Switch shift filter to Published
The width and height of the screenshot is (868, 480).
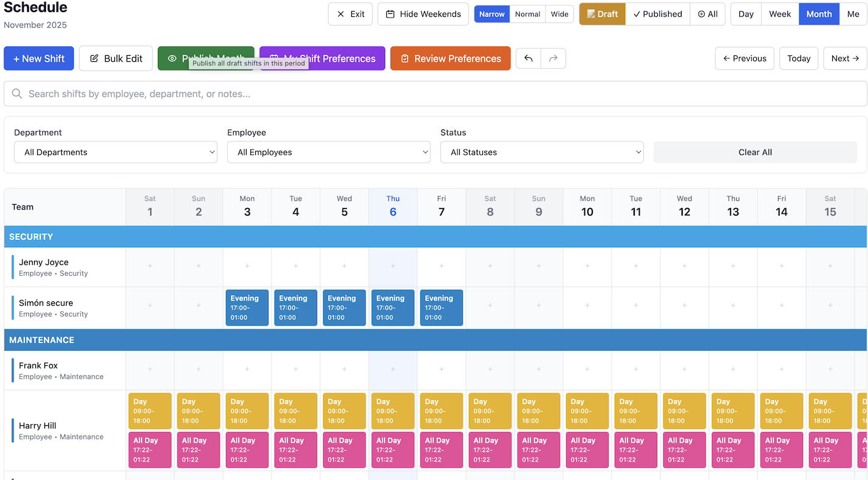pos(657,14)
